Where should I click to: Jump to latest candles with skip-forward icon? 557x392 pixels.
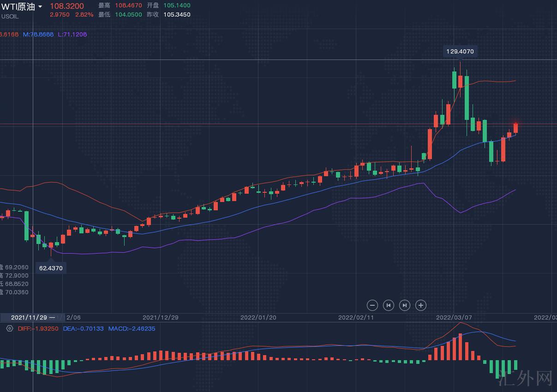coord(404,305)
